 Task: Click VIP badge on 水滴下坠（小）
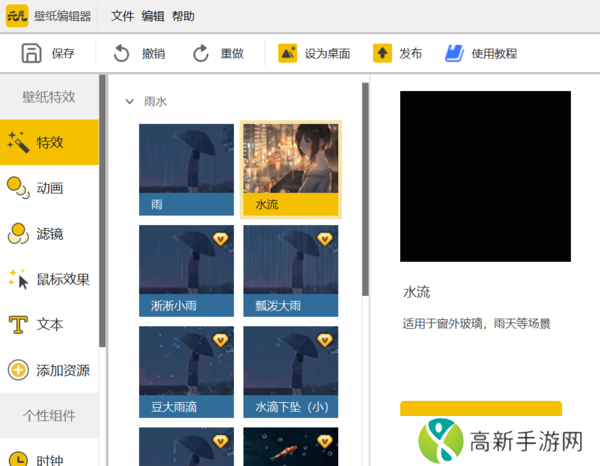(325, 340)
